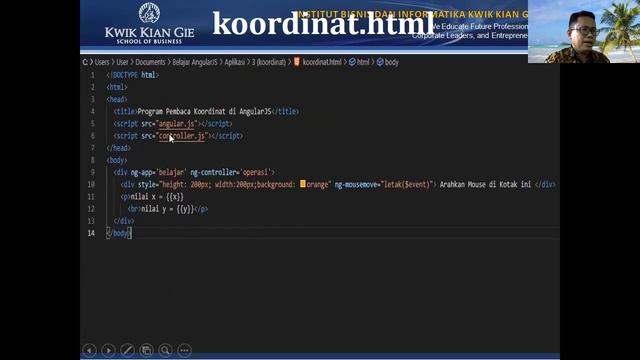640x360 pixels.
Task: Click the Kwik Kian Gie school logo
Action: click(x=149, y=23)
